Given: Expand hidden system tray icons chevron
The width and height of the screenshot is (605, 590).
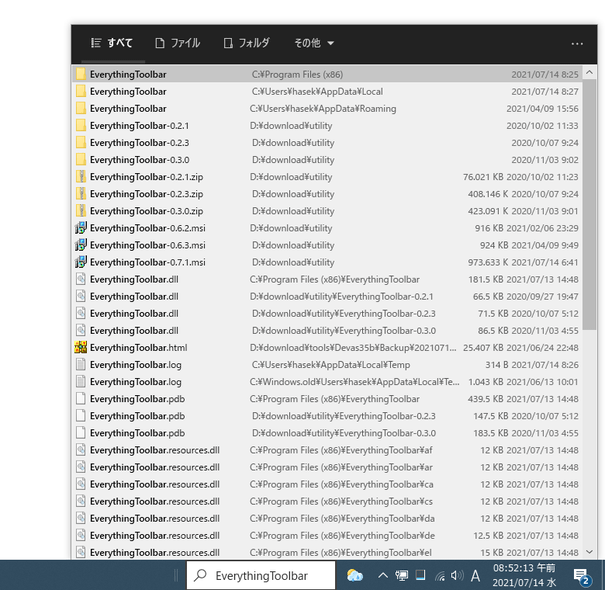Looking at the screenshot, I should (x=382, y=575).
